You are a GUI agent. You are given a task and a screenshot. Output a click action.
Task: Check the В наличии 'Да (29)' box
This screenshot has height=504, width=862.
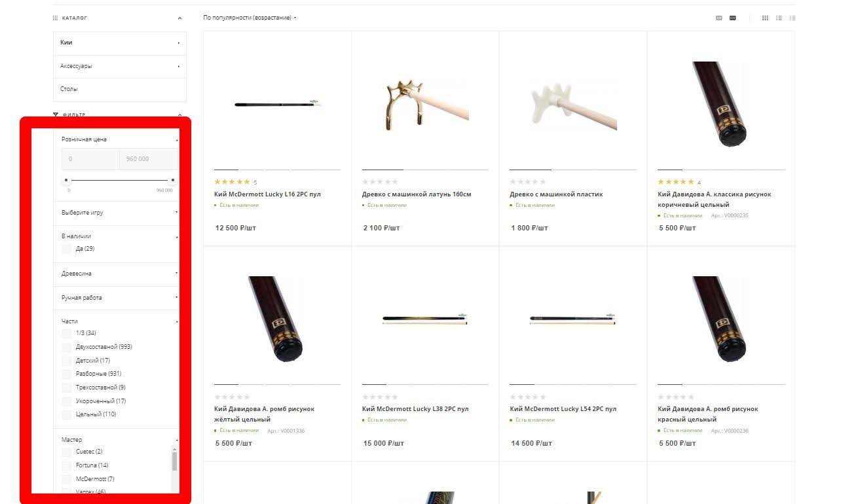click(66, 249)
